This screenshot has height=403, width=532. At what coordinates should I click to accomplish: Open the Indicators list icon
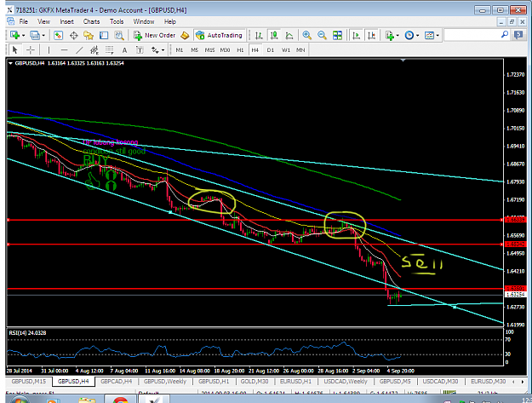point(390,35)
